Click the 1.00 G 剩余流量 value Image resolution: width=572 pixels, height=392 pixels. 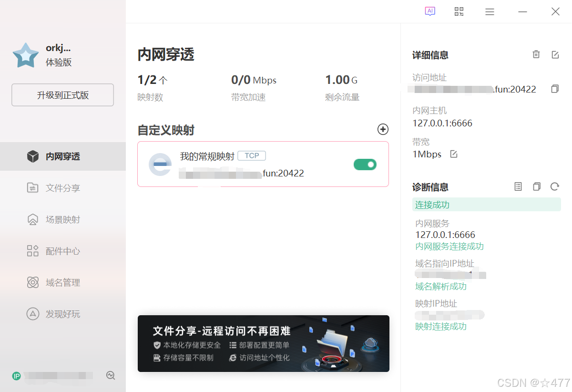pyautogui.click(x=341, y=80)
